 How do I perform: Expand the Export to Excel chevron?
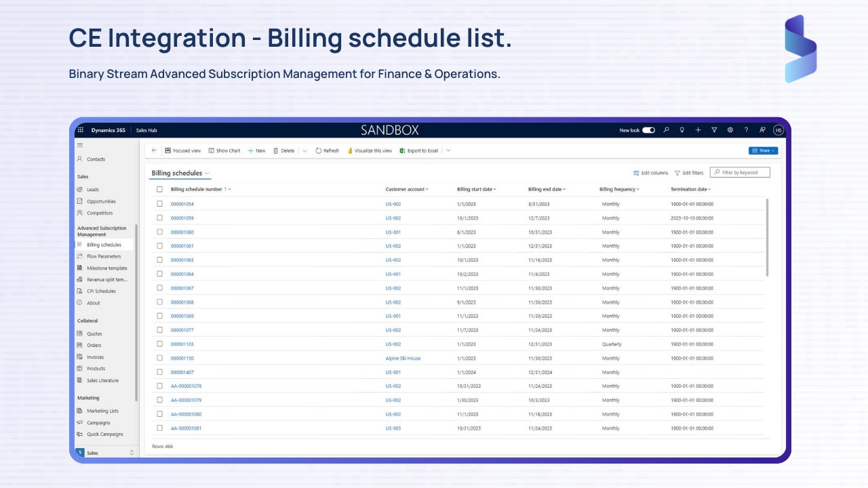pyautogui.click(x=448, y=150)
